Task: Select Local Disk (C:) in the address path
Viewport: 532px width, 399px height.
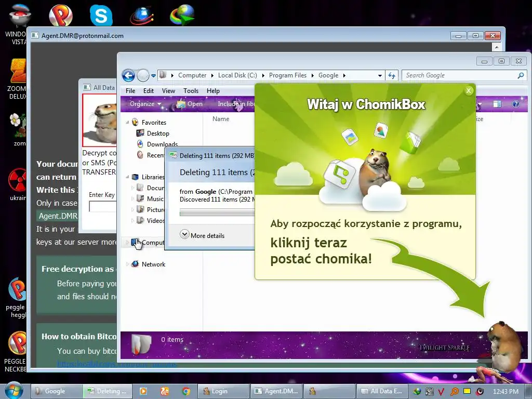Action: [237, 75]
